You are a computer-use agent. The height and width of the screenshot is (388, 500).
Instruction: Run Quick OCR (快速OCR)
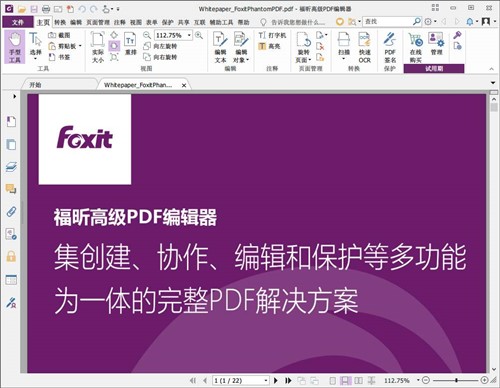(x=365, y=47)
